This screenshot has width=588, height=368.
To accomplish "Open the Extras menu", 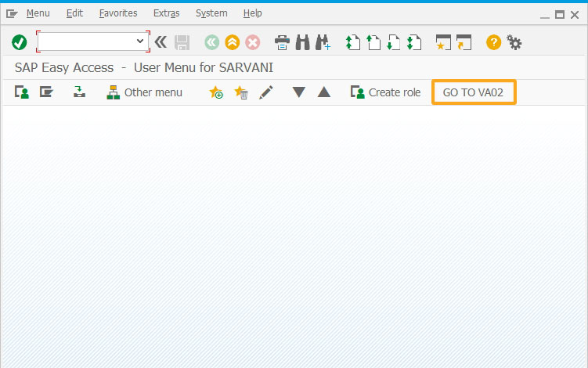I will point(167,13).
